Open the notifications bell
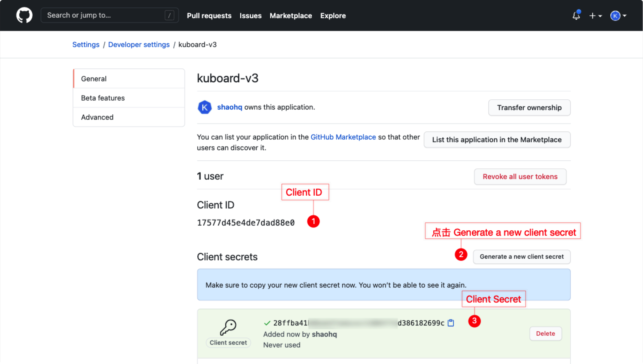This screenshot has width=643, height=364. coord(576,16)
